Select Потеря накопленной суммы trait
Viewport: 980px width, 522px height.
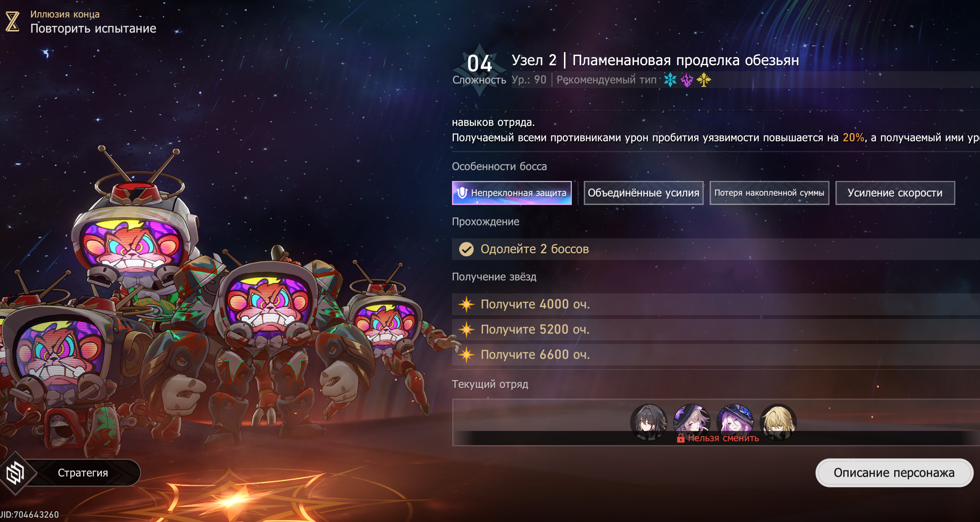point(769,193)
